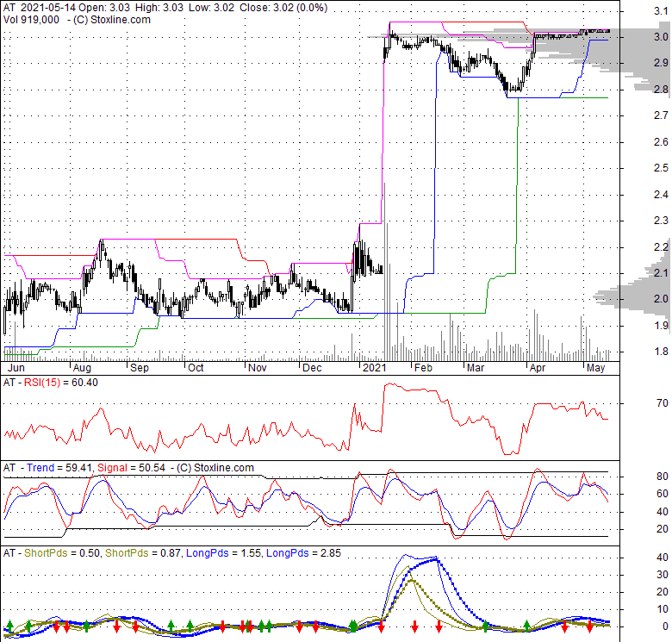The image size is (672, 642).
Task: Click Trend panel axis label 80
Action: 663,477
